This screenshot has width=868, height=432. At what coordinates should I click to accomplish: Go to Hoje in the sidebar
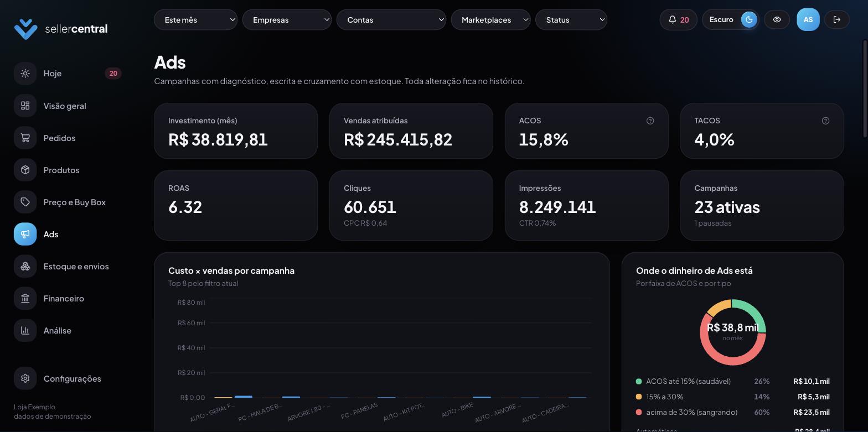tap(68, 73)
